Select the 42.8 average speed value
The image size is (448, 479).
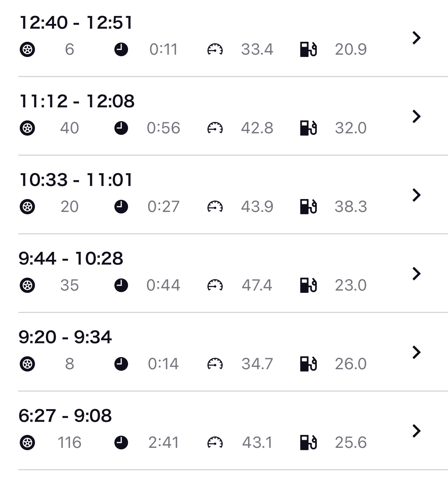pyautogui.click(x=257, y=128)
